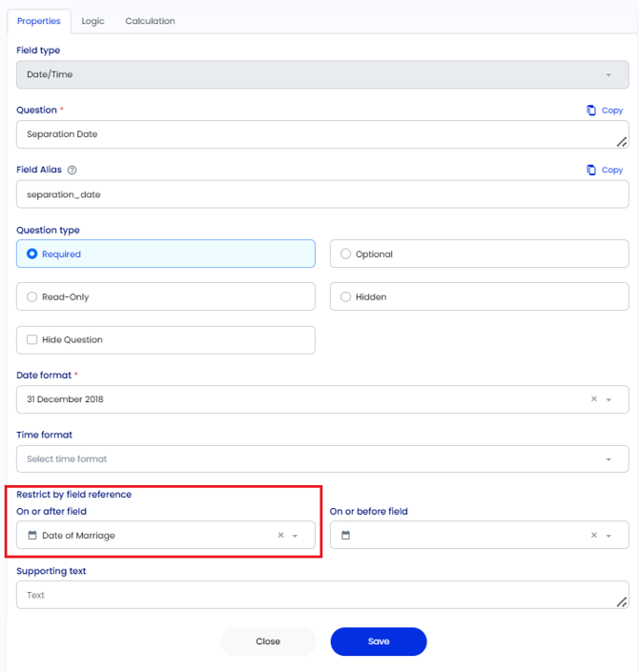Select the Read-Only radio option
The image size is (639, 672).
tap(166, 296)
